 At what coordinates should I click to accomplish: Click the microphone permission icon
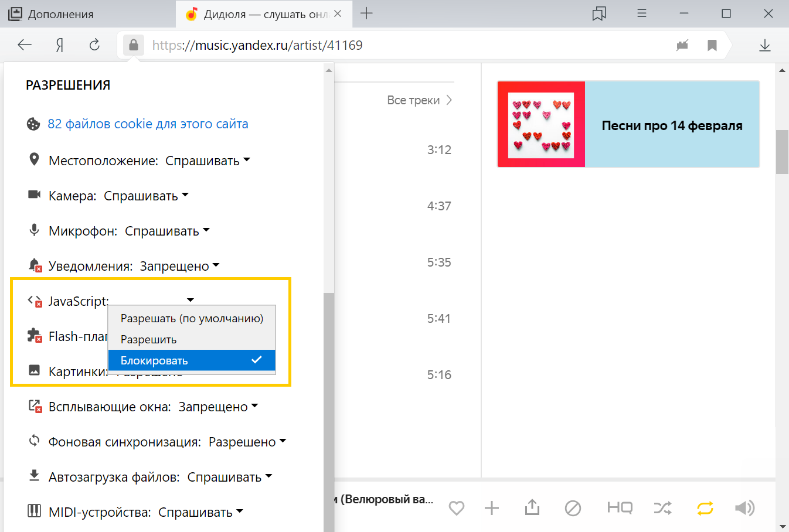click(34, 230)
